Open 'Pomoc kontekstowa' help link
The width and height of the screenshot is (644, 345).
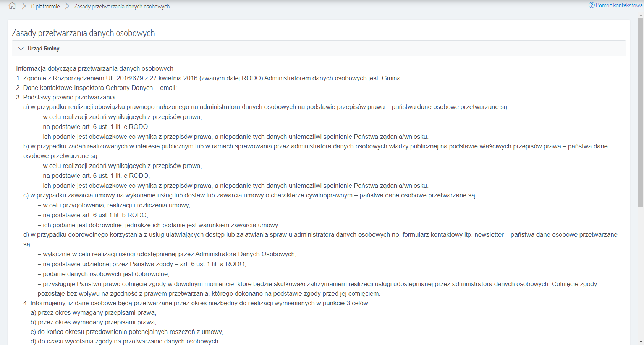(619, 5)
